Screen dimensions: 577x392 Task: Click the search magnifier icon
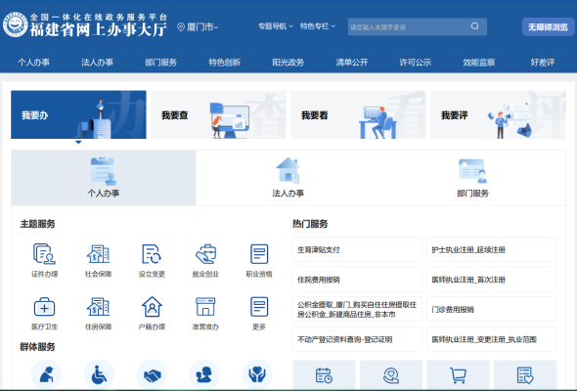pos(474,26)
